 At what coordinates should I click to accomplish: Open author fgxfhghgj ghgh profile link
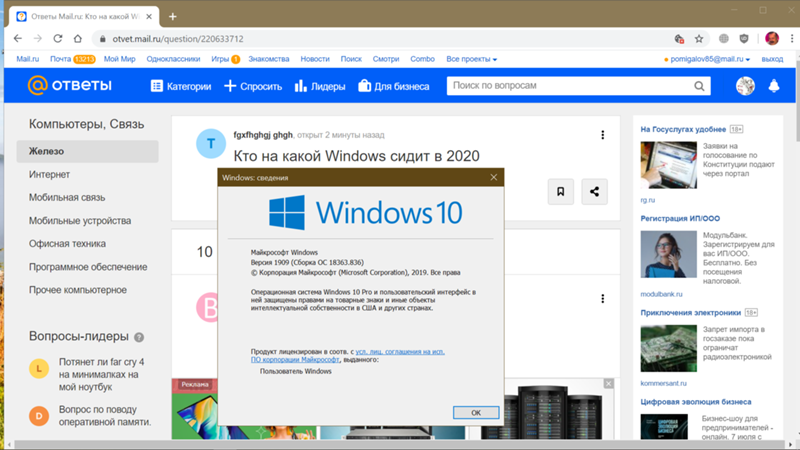coord(263,135)
